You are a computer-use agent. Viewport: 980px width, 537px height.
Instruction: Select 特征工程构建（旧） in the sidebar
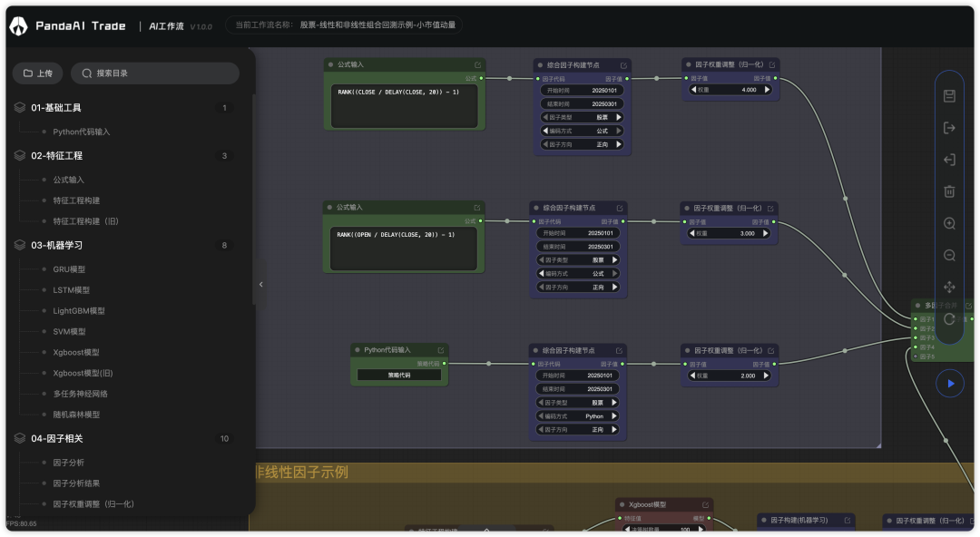coord(85,221)
